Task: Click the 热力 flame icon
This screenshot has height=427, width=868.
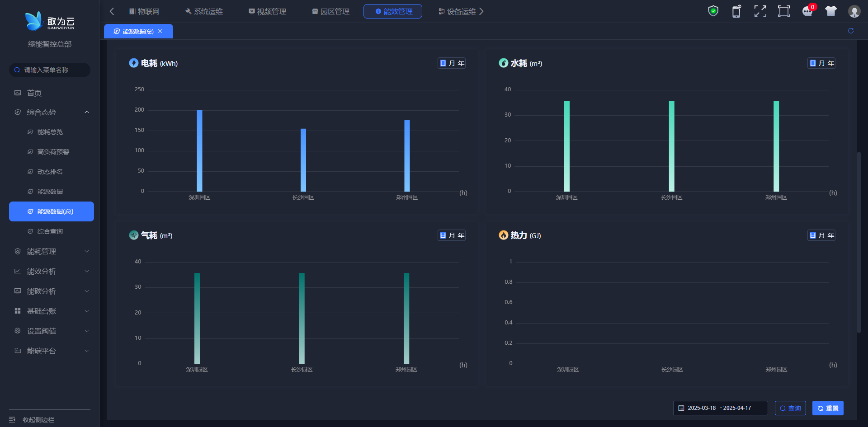Action: [504, 235]
